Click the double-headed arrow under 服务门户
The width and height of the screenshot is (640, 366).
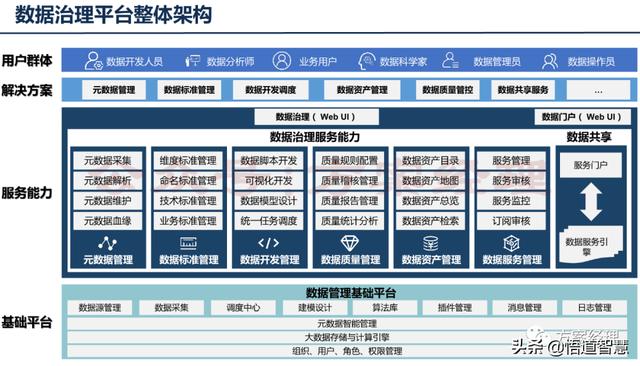click(x=591, y=202)
